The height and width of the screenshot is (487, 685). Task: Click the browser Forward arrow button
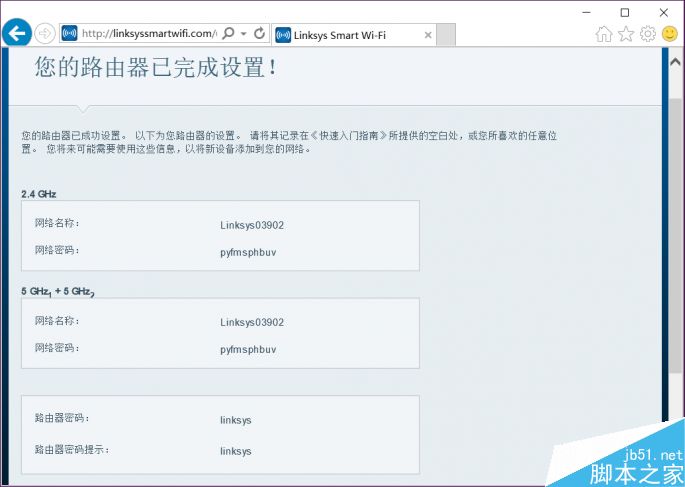point(45,34)
